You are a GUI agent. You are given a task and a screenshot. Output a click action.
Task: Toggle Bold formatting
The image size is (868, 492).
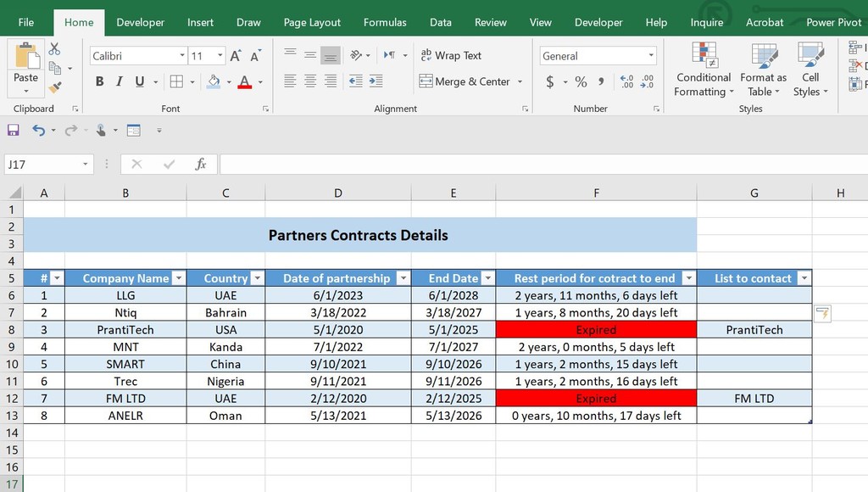pos(99,81)
